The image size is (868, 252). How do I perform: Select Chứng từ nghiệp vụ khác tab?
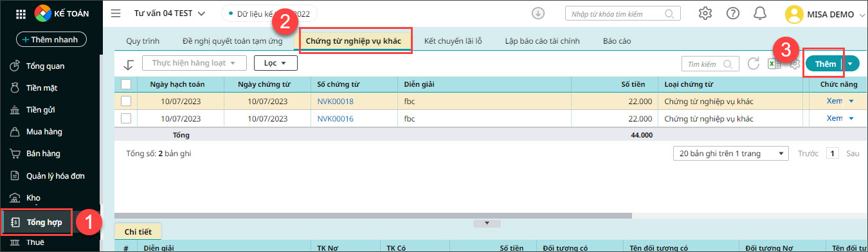point(353,41)
